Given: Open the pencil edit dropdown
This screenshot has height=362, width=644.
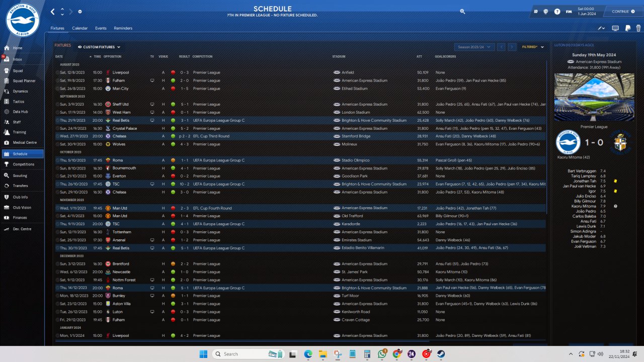Looking at the screenshot, I should click(602, 28).
